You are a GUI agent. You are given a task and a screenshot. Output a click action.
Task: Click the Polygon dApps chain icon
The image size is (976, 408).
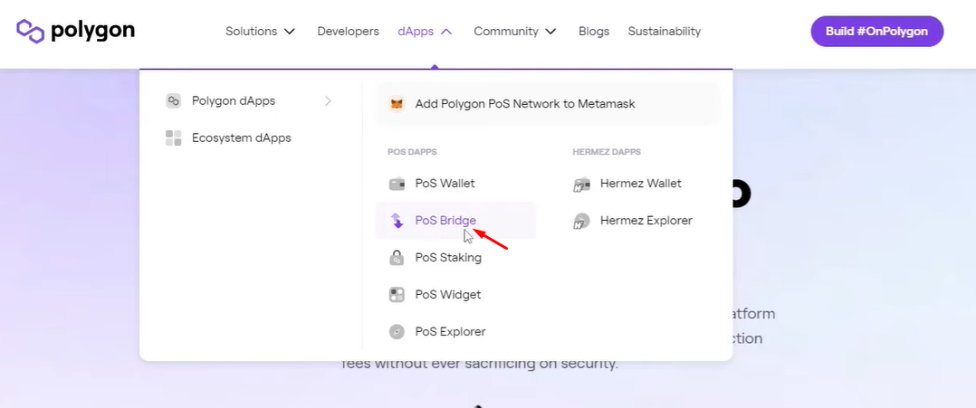click(174, 101)
